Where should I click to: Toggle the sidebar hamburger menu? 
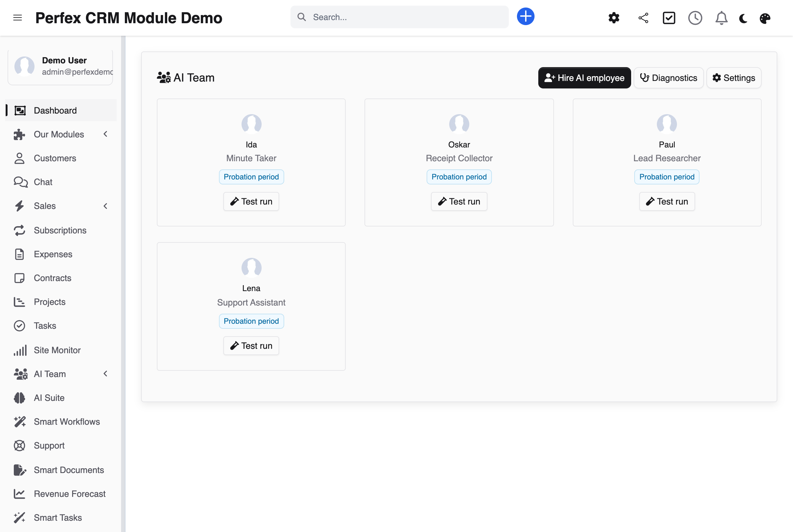tap(17, 18)
